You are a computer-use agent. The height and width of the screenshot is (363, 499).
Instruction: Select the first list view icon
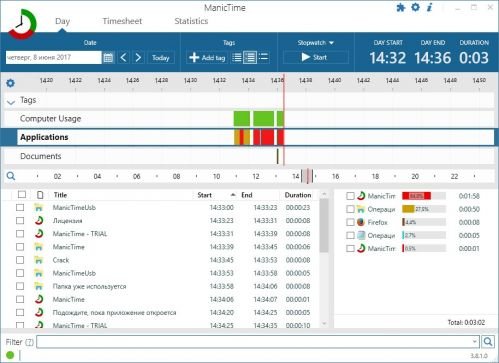tap(237, 57)
